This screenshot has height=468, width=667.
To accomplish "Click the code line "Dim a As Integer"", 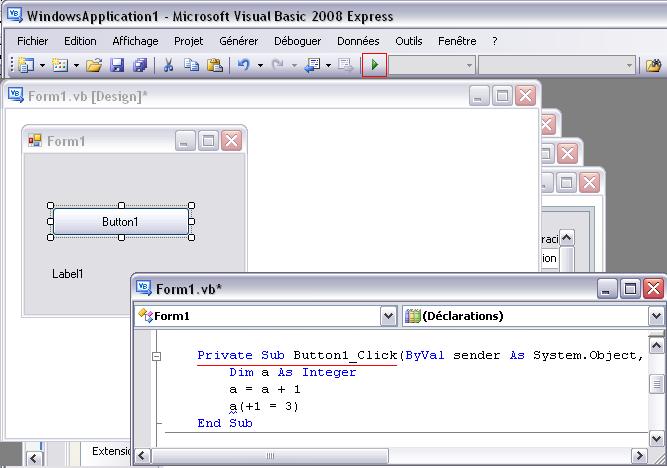I will tap(293, 373).
